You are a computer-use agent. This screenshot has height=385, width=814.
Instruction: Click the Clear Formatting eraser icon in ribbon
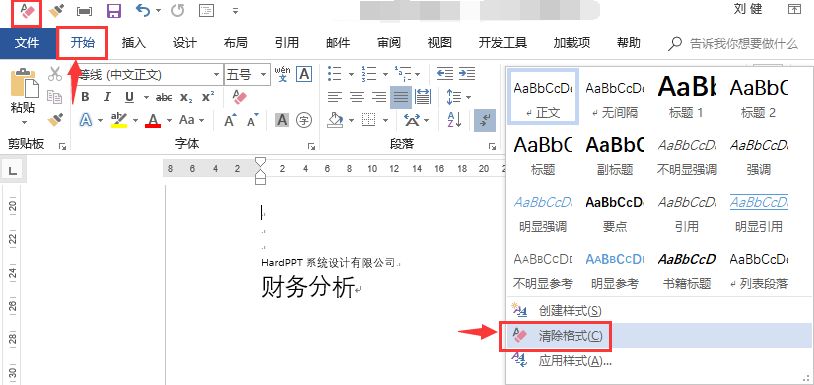click(x=240, y=97)
